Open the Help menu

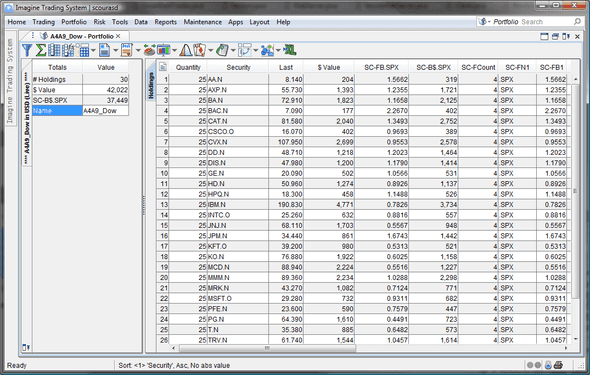pos(283,22)
